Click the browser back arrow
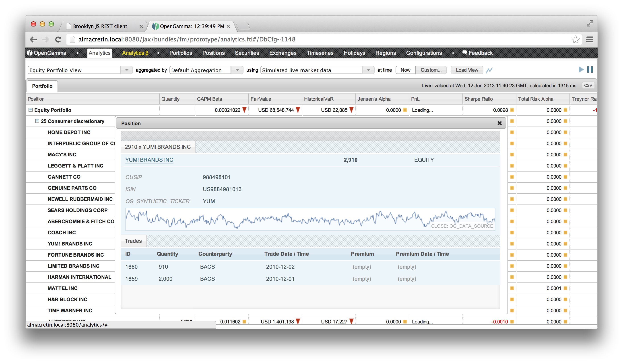The width and height of the screenshot is (623, 364). click(x=33, y=39)
